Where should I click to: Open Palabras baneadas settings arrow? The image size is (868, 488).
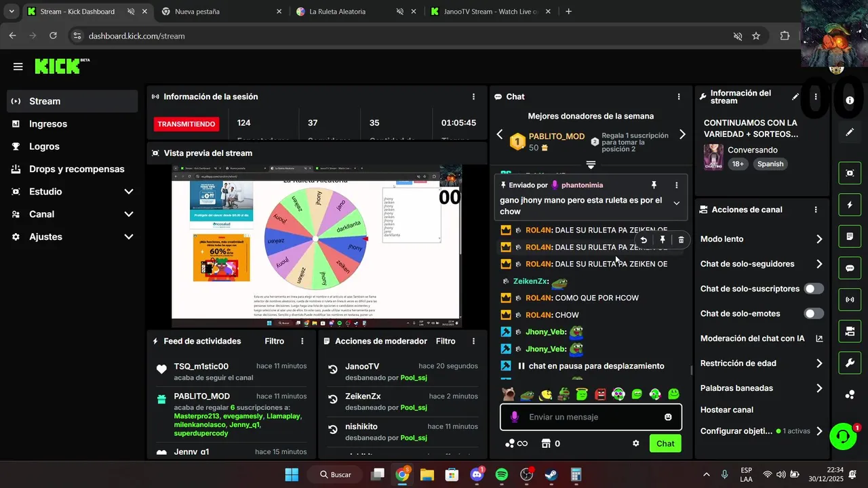pyautogui.click(x=819, y=388)
